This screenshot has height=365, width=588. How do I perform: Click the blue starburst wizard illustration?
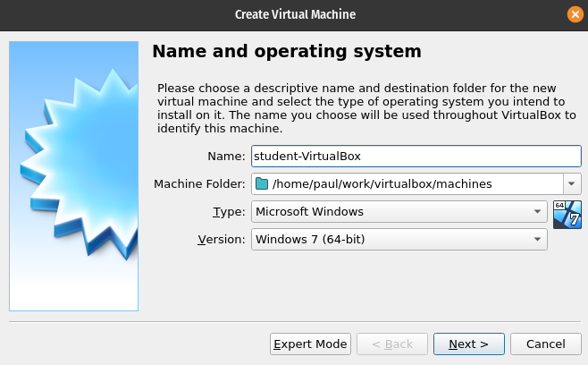click(74, 176)
